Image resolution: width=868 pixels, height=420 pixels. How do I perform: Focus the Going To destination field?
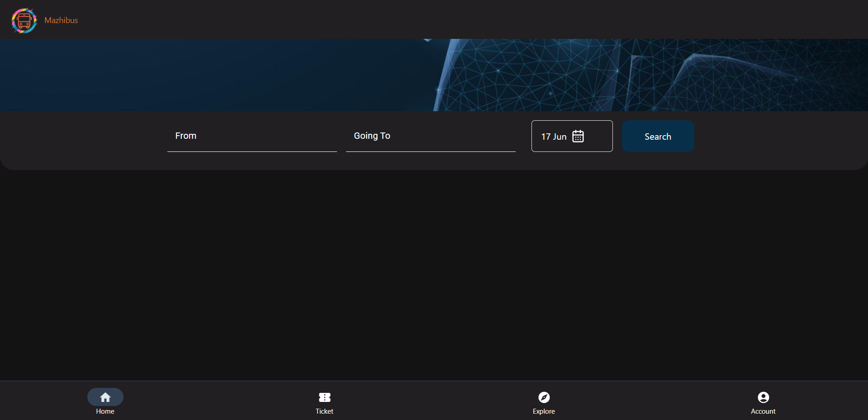[430, 136]
